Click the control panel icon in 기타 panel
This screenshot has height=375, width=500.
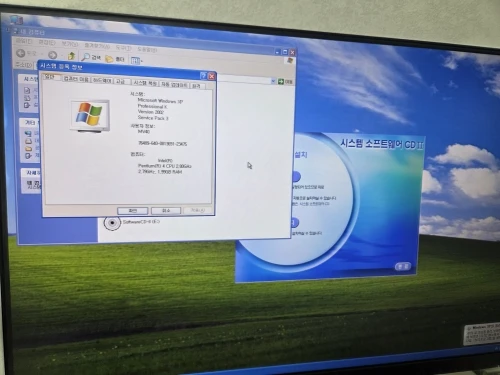click(29, 156)
